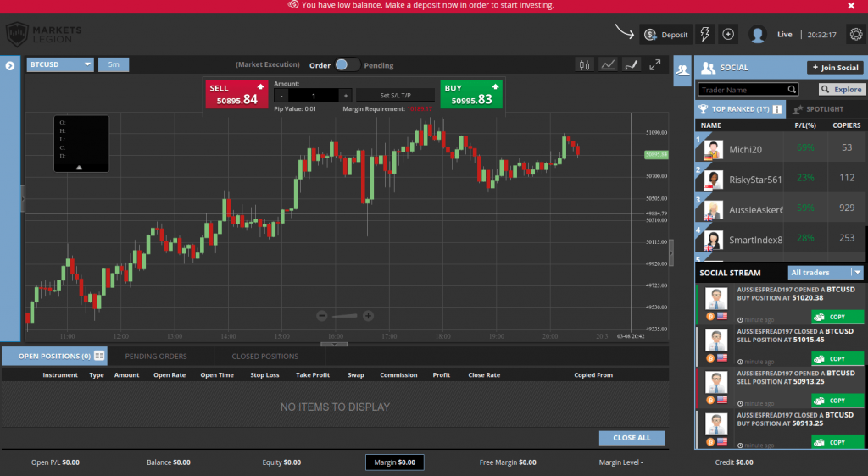Dismiss the low balance notification banner
Screen dimensions: 868x476
coord(851,6)
